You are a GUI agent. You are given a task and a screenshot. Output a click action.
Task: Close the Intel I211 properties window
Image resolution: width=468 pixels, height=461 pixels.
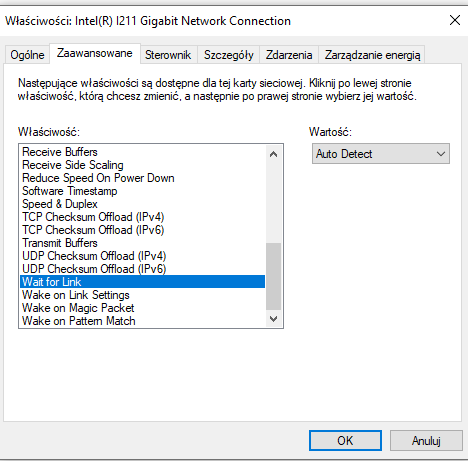click(x=455, y=21)
